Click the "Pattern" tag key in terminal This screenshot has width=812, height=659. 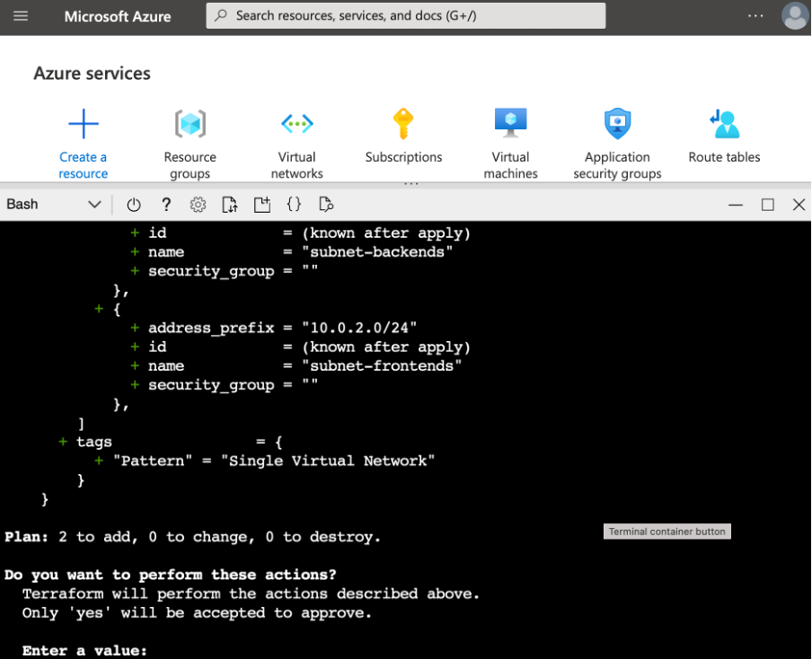tap(153, 461)
